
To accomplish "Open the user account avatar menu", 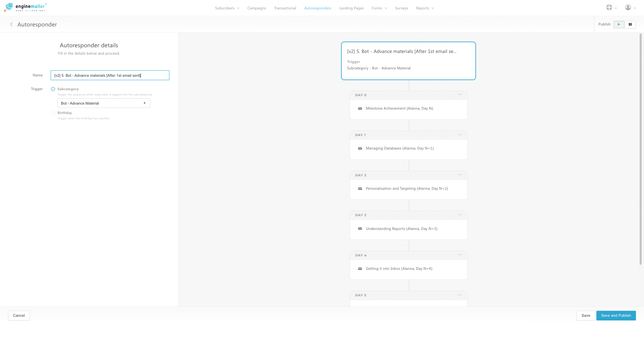I will point(628,7).
